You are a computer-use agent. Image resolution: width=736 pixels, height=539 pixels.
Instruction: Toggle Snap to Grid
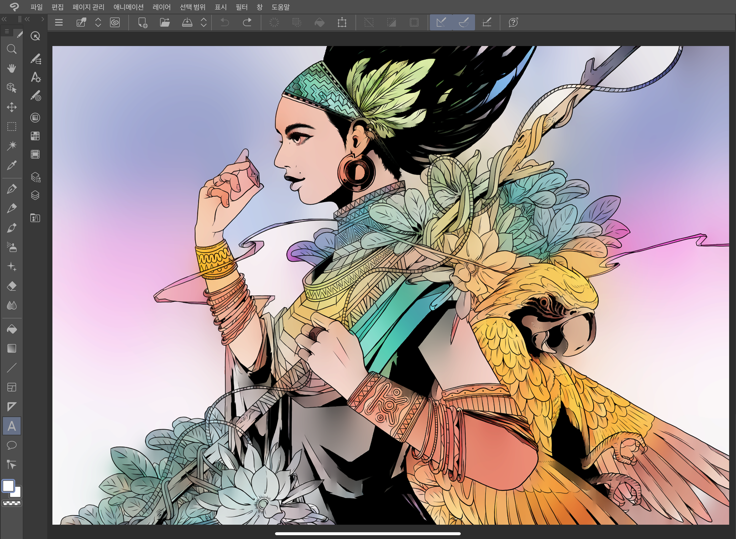click(x=487, y=23)
